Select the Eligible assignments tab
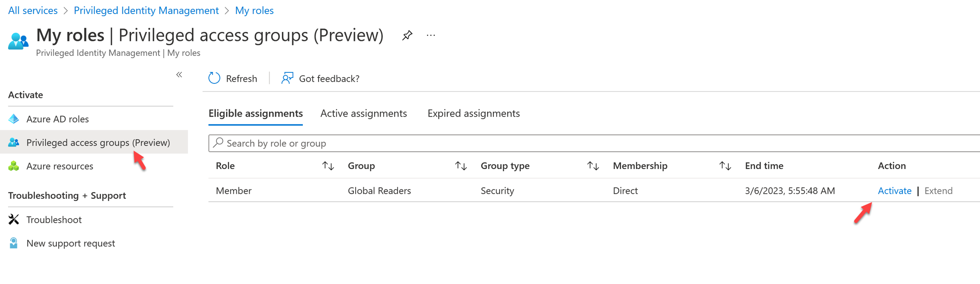 point(255,113)
